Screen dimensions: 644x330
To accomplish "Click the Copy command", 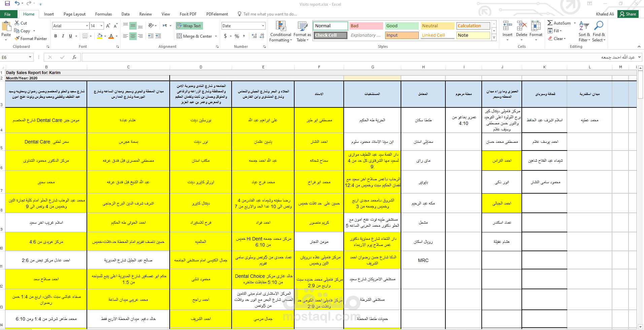I will (22, 31).
